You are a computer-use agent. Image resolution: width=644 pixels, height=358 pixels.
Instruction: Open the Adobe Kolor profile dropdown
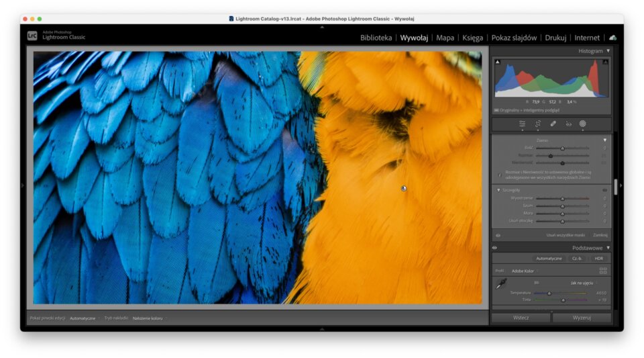point(525,271)
